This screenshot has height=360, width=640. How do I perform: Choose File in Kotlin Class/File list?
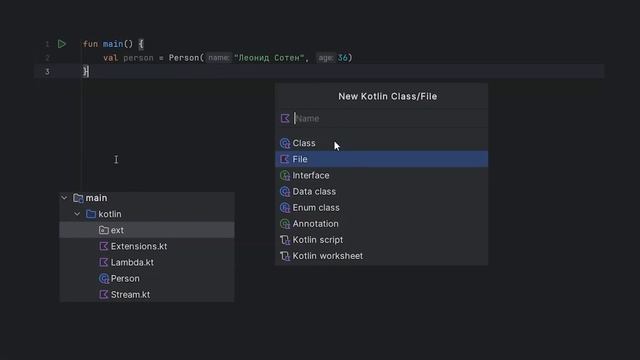tap(381, 159)
